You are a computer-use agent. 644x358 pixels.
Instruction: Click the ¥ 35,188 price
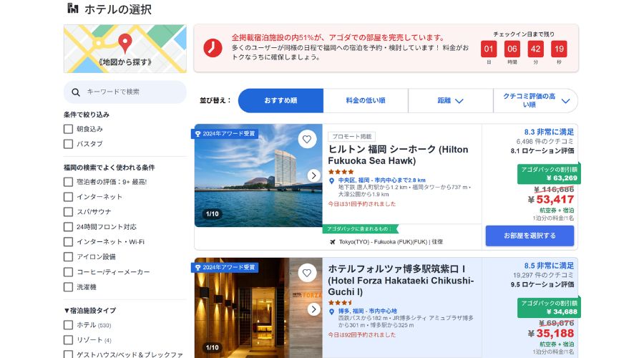(x=551, y=334)
